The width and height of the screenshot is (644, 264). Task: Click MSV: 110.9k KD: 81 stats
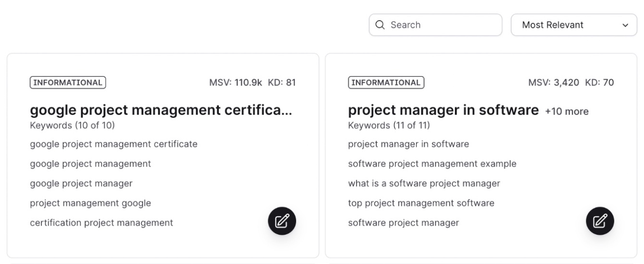(252, 83)
